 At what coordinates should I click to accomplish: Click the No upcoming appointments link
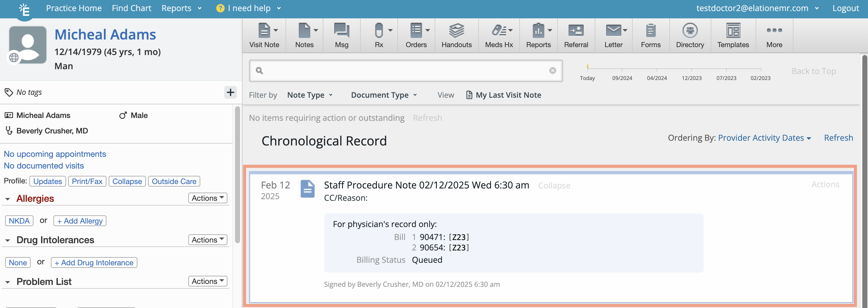coord(55,154)
